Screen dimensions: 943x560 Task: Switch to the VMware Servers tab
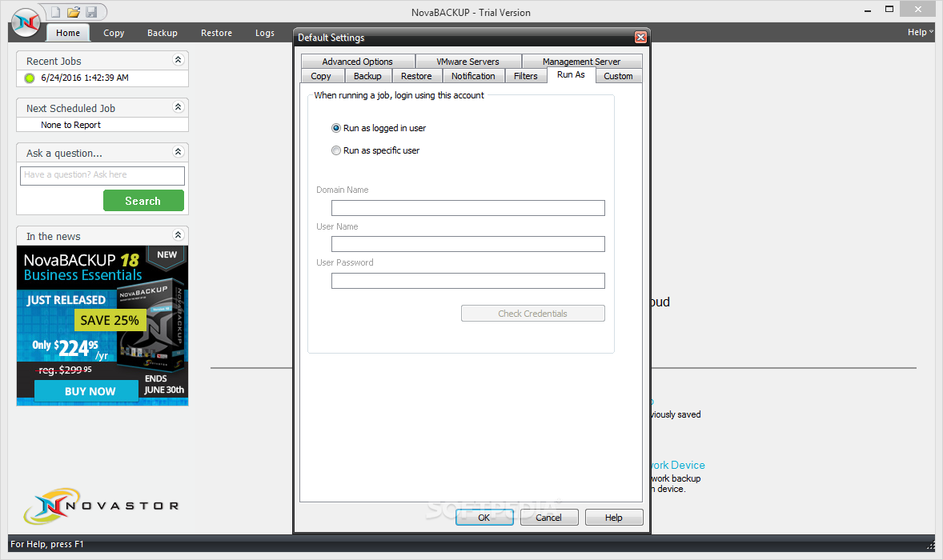point(467,62)
